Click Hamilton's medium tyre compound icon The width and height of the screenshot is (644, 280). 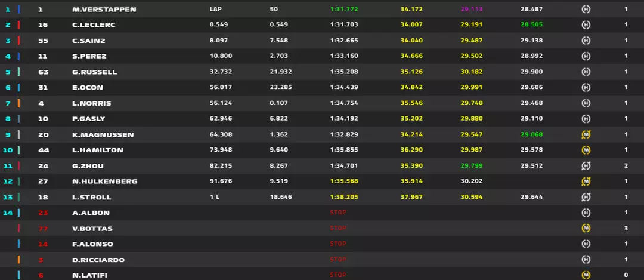click(x=586, y=150)
